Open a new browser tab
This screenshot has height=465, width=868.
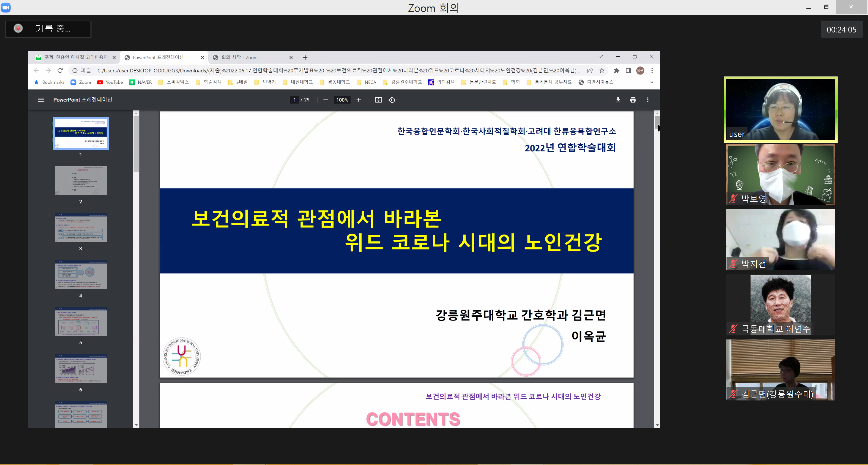(x=305, y=57)
